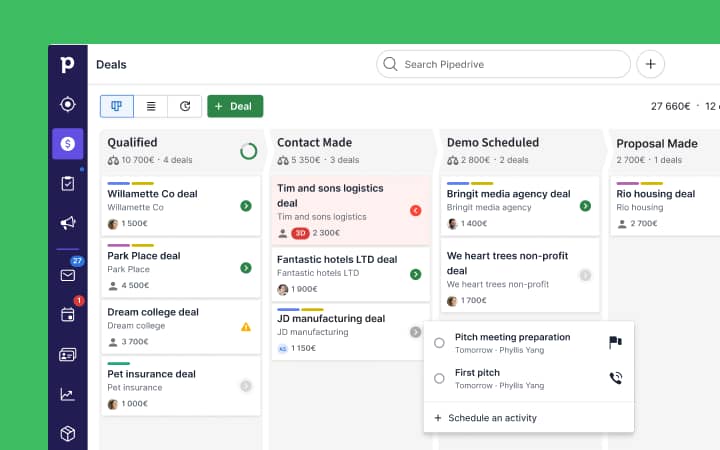The width and height of the screenshot is (720, 450).
Task: Open Willamette Co deal card title
Action: click(152, 194)
